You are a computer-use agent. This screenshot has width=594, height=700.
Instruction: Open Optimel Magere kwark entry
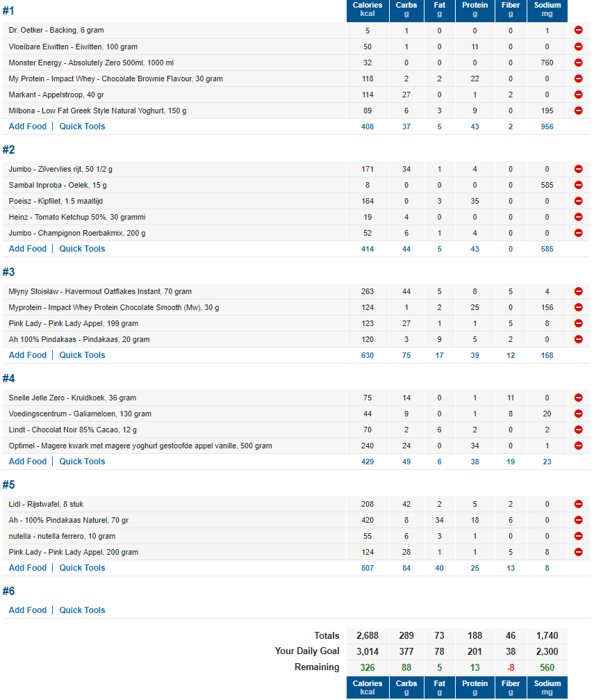140,446
